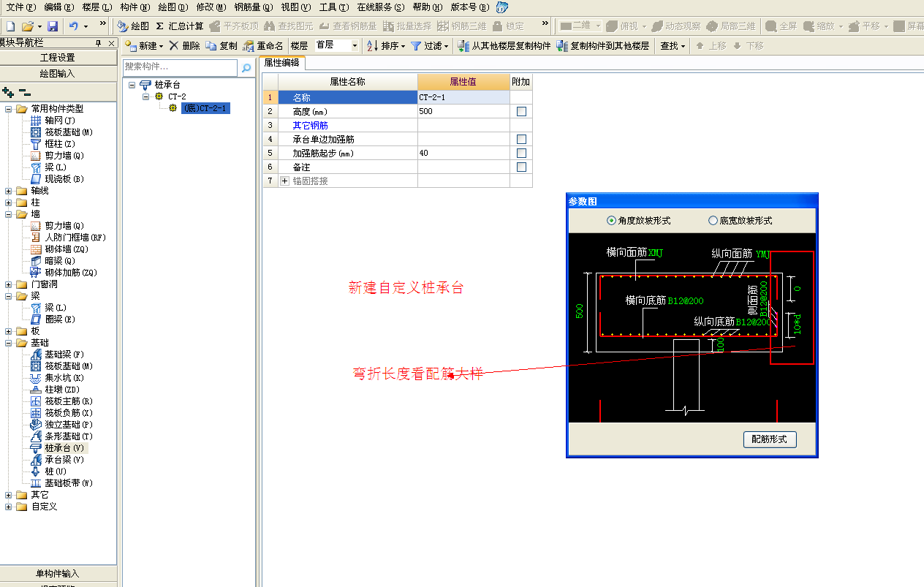This screenshot has height=587, width=924.
Task: Collapse all nodes with minus icon
Action: (x=25, y=92)
